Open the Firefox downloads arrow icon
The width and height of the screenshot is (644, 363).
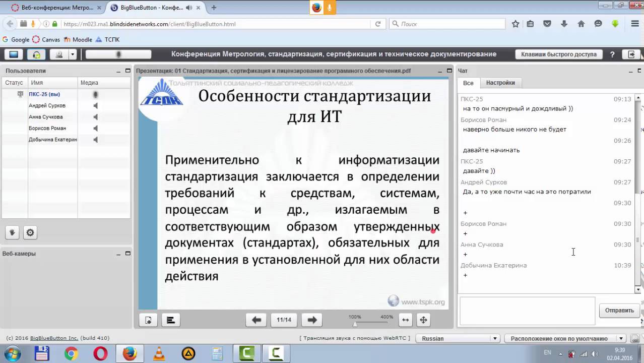[564, 24]
